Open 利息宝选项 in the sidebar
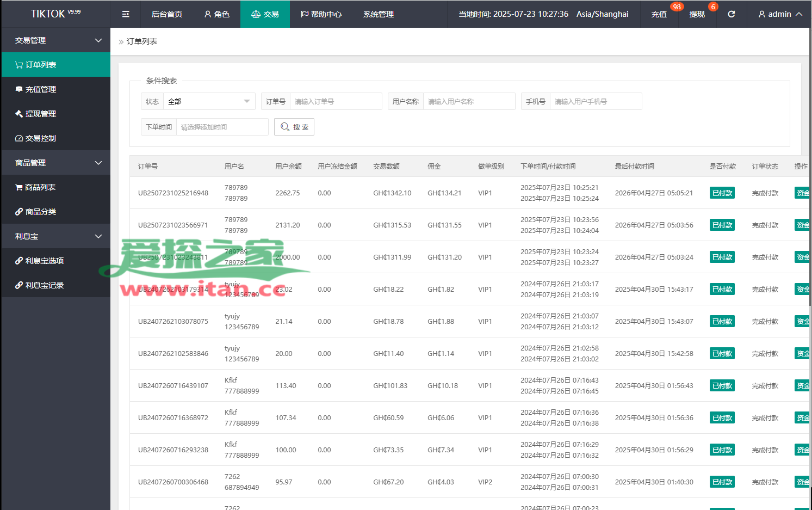 tap(55, 261)
